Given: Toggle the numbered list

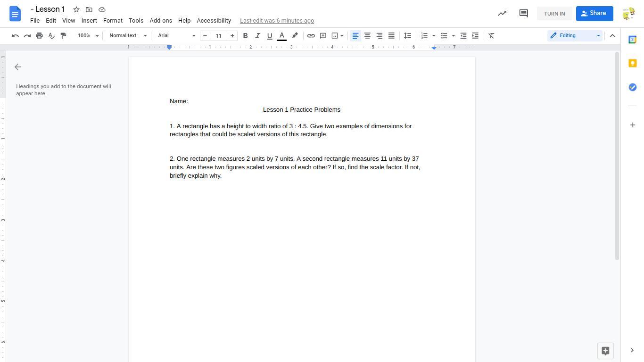Looking at the screenshot, I should click(424, 36).
